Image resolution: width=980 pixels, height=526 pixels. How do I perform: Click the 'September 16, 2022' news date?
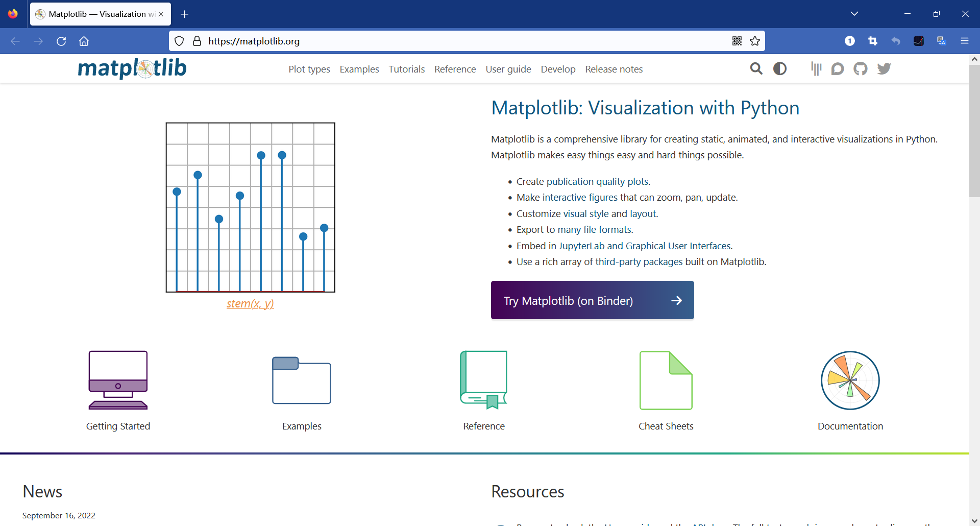[x=59, y=516]
